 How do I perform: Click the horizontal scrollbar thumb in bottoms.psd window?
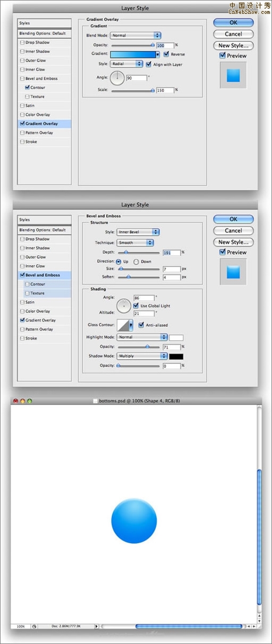(x=189, y=626)
